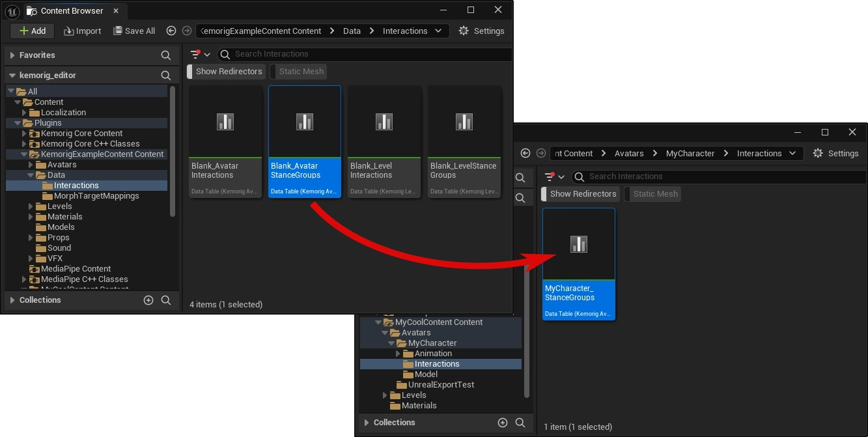Toggle the Static Mesh filter in first window

pos(301,72)
